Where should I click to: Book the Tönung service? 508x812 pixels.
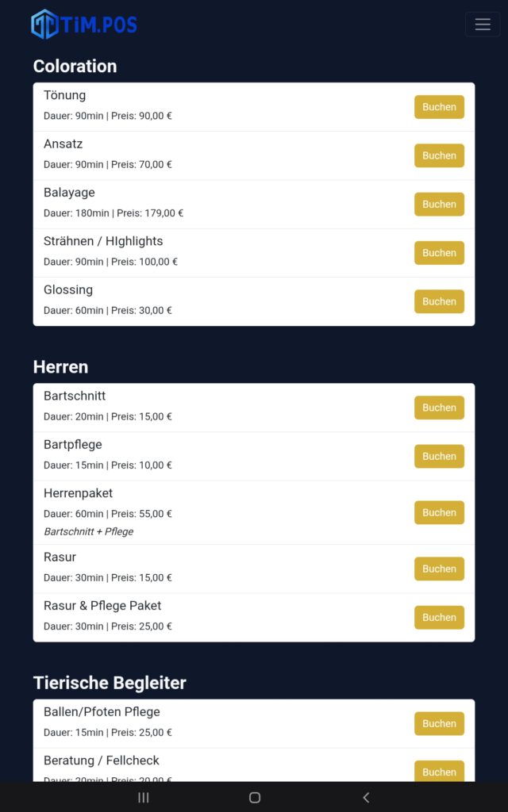[439, 107]
